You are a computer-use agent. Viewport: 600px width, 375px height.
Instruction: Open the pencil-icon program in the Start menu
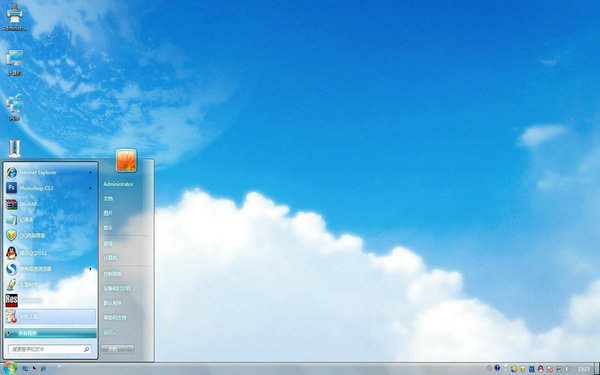pos(50,284)
